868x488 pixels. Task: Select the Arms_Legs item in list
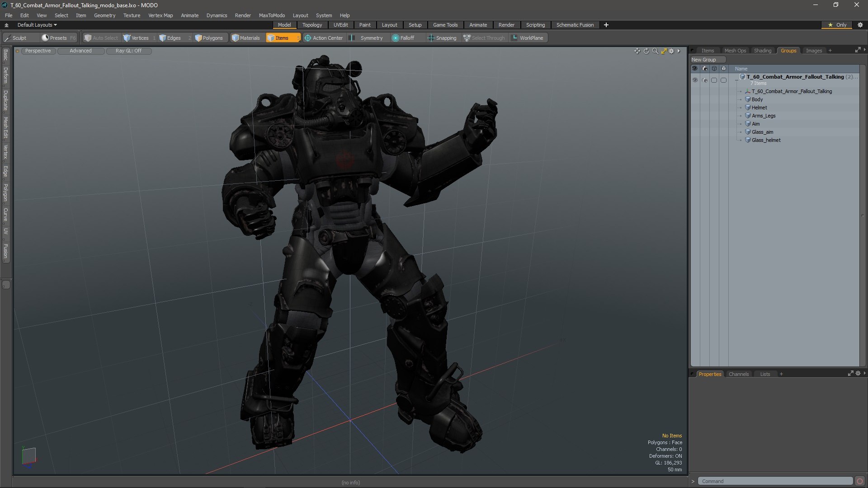point(763,116)
